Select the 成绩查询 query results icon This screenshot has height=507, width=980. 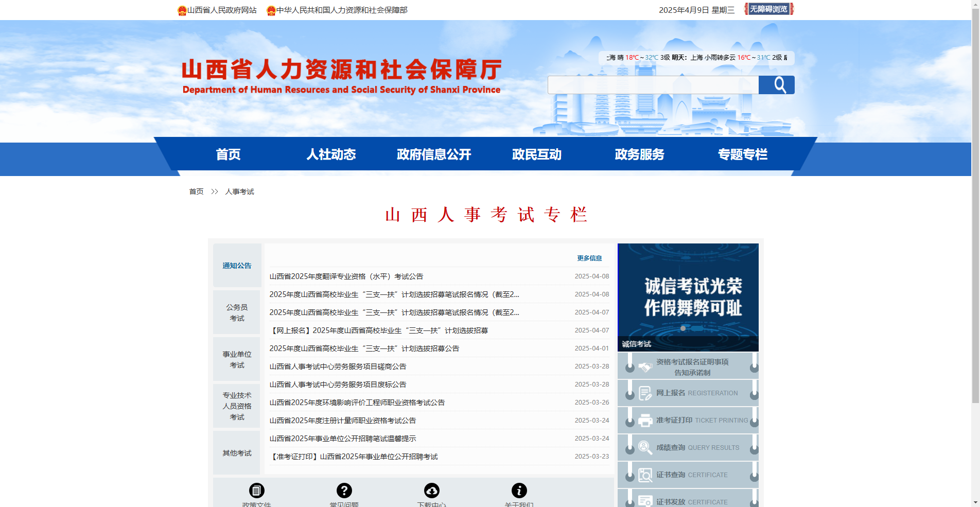(644, 447)
